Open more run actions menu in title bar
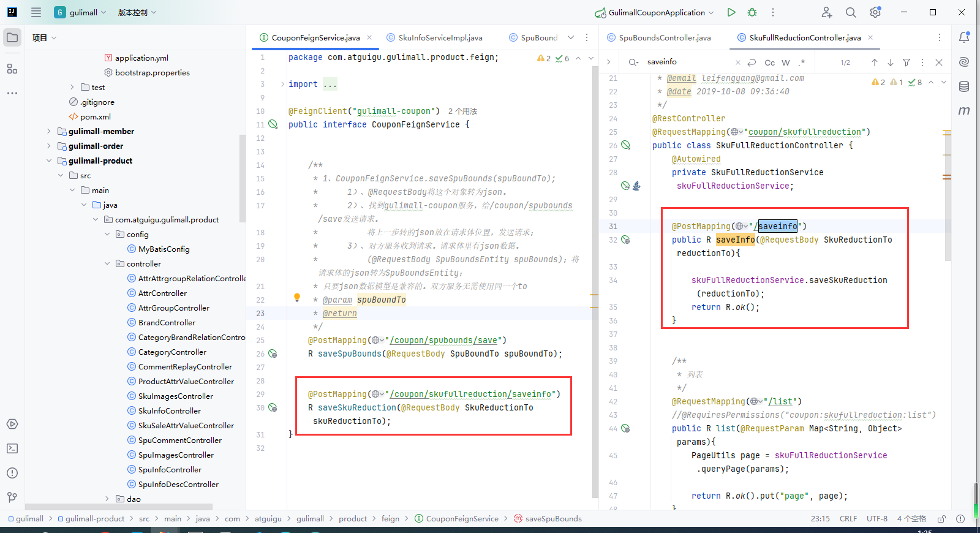Viewport: 980px width, 533px height. (x=773, y=12)
